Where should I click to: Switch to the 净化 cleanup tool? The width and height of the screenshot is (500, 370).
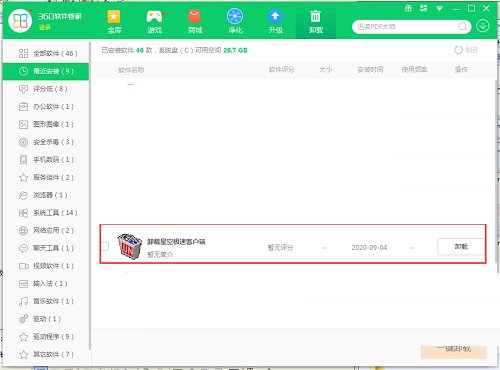(235, 21)
